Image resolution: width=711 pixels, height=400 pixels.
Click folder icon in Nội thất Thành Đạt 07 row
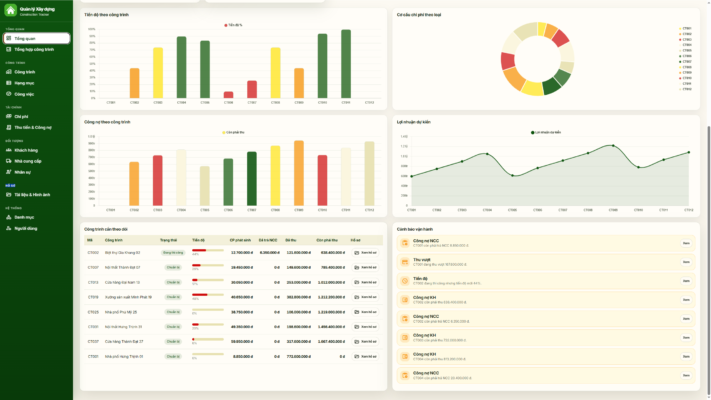(357, 268)
